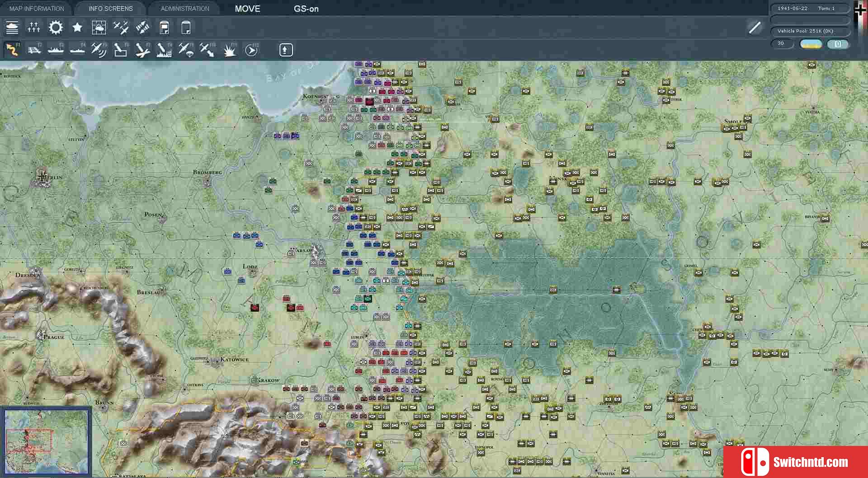The width and height of the screenshot is (868, 478).
Task: Open the order of battle tank-list icon
Action: click(x=12, y=28)
